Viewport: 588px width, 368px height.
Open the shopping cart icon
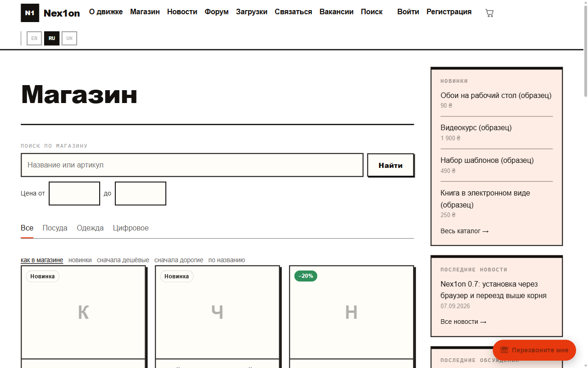[489, 13]
